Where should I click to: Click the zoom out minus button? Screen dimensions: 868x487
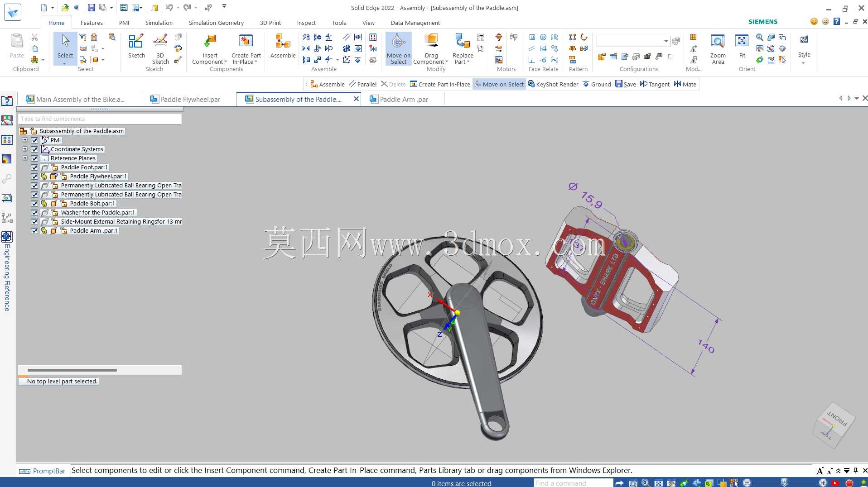click(x=747, y=483)
